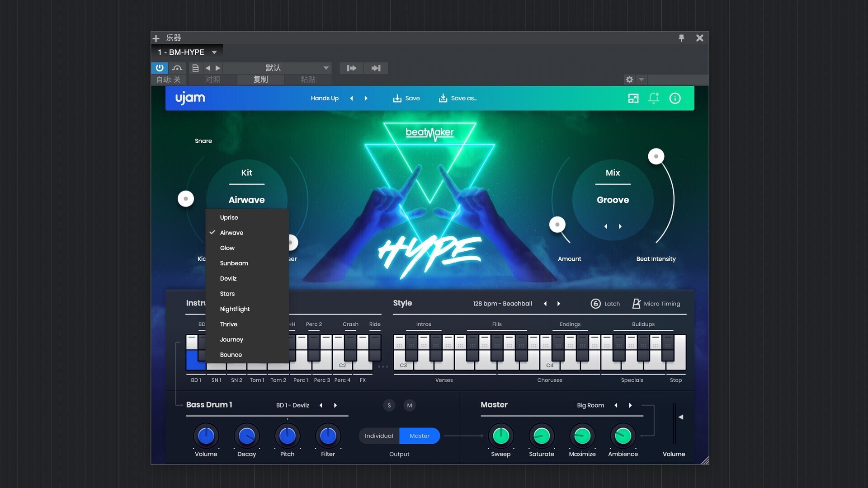
Task: Select previous style before Beachball
Action: point(545,304)
